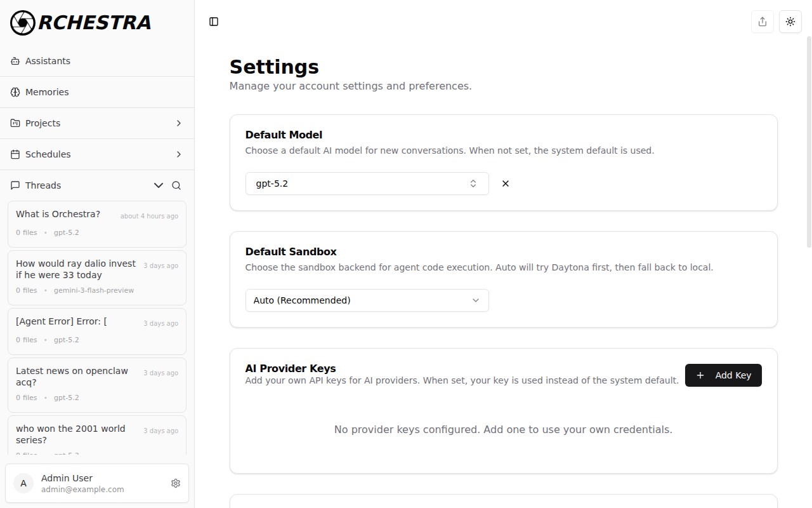Image resolution: width=812 pixels, height=508 pixels.
Task: Click the Threads section label
Action: [43, 185]
